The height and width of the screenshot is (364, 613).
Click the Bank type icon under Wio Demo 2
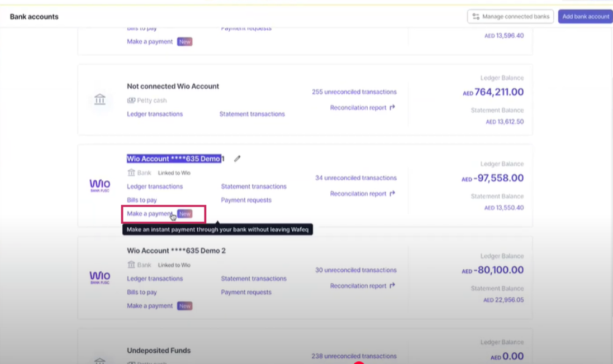coord(131,265)
